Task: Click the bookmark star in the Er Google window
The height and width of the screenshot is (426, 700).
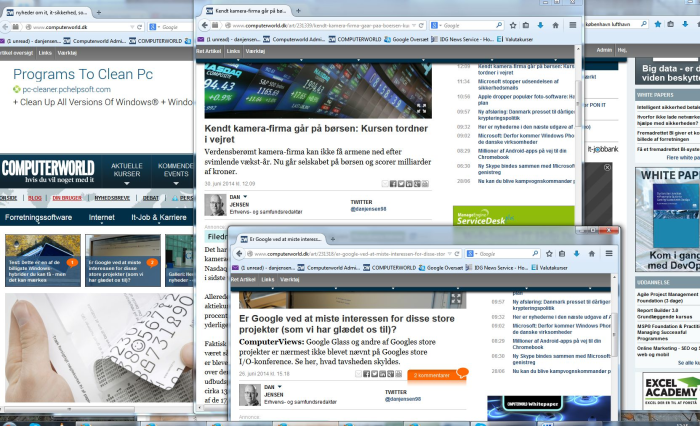Action: click(549, 254)
